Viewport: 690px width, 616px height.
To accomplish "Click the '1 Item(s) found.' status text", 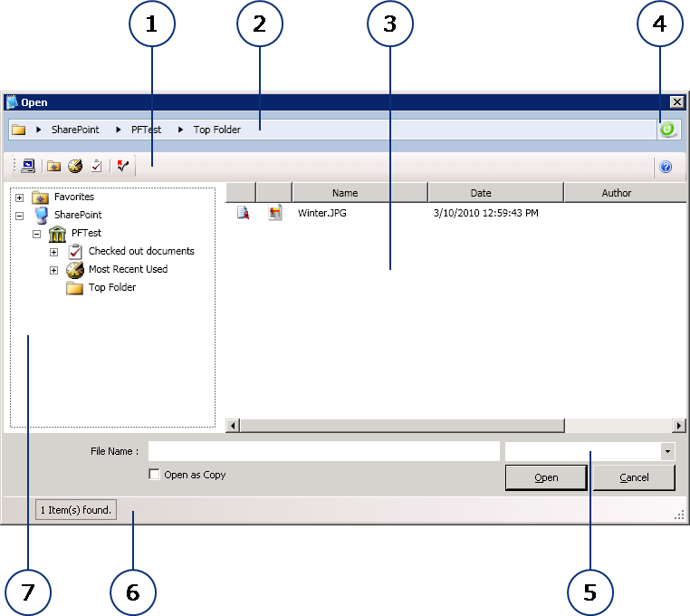I will point(76,510).
